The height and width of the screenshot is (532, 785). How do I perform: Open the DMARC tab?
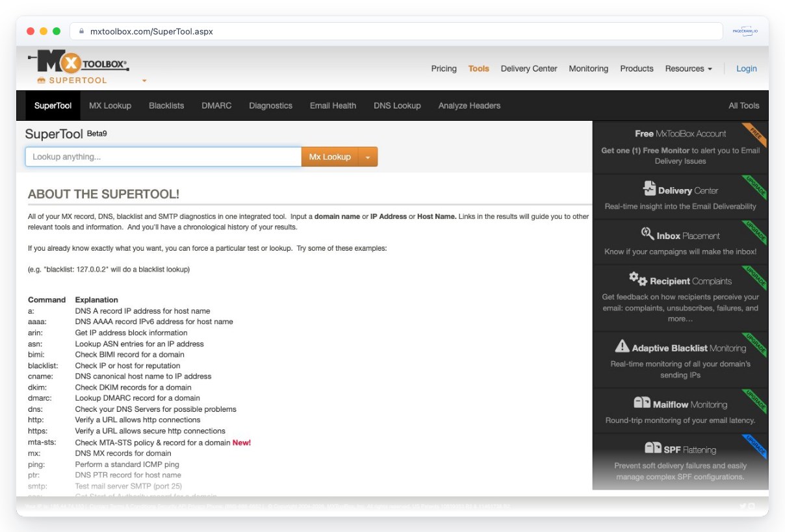[x=216, y=105]
